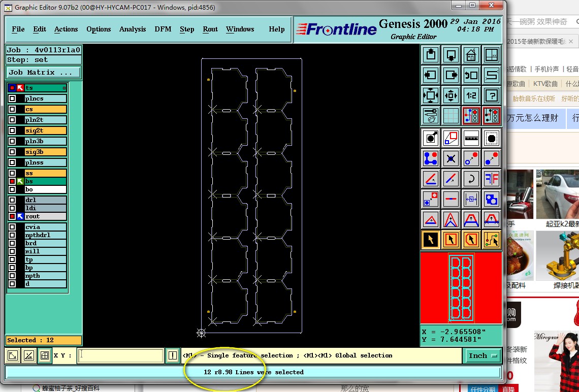Select the overlapping blue shapes icon
The image size is (579, 392).
click(492, 200)
